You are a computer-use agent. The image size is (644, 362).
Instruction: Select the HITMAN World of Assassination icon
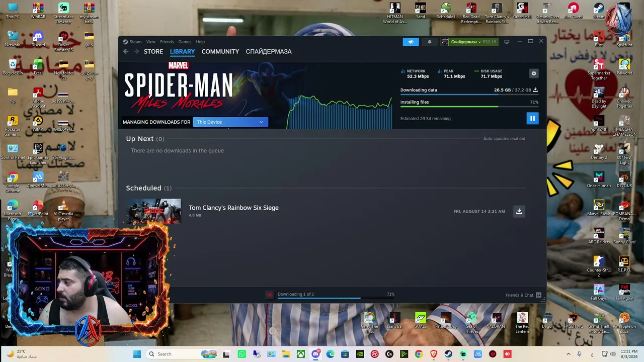[x=395, y=13]
